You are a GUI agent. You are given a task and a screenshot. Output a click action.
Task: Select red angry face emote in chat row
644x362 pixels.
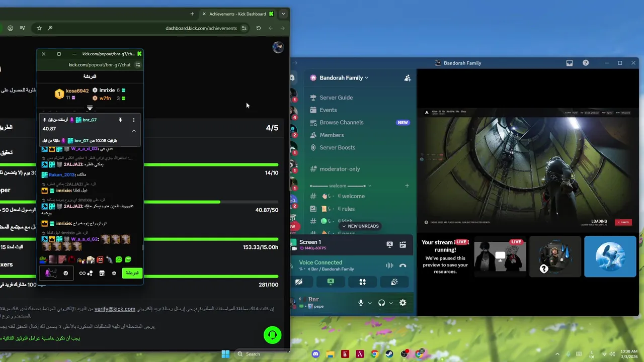[100, 259]
